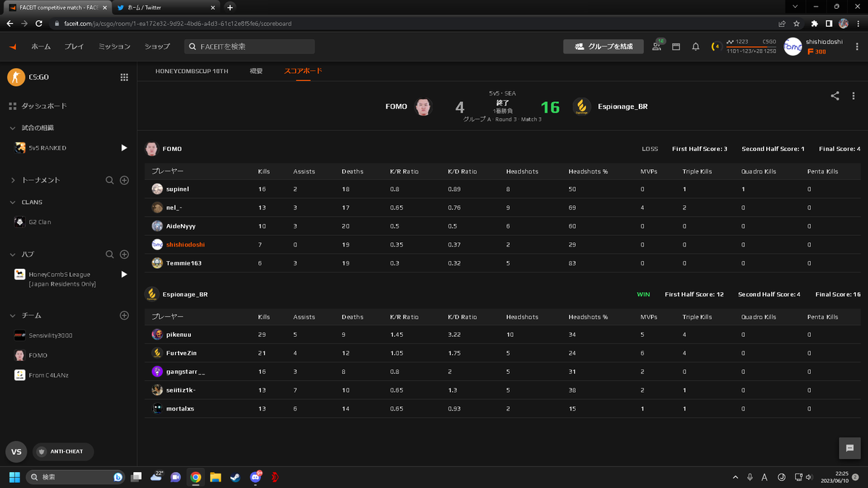The height and width of the screenshot is (488, 868).
Task: Reload the page in Chrome
Action: (x=41, y=23)
